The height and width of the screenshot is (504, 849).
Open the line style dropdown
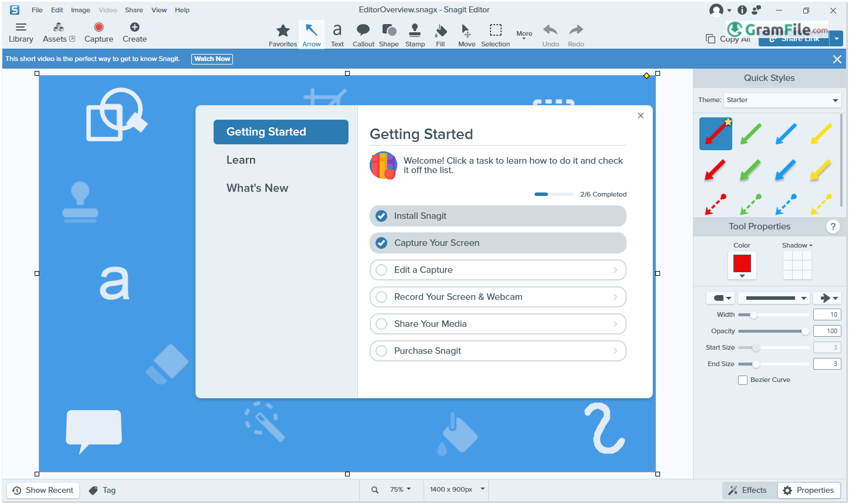773,298
